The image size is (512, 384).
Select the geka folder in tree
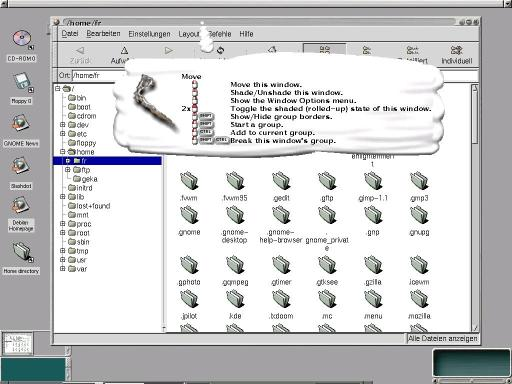[x=85, y=179]
